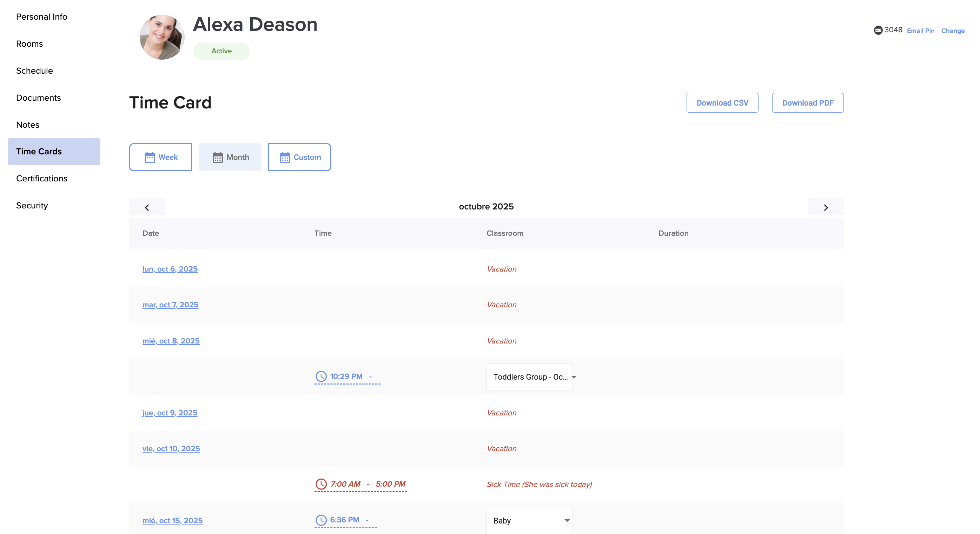This screenshot has height=534, width=980.
Task: Click the PIN badge icon next to 3048
Action: 878,30
